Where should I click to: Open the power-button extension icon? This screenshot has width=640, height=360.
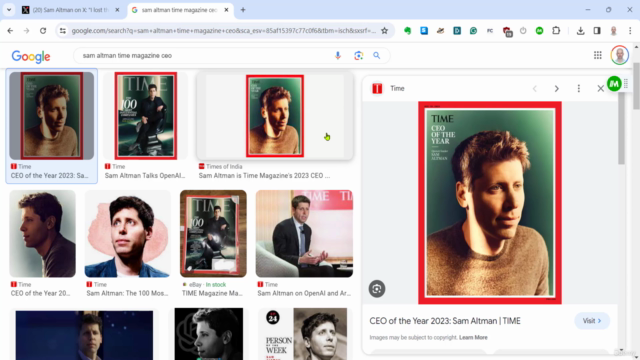[x=523, y=31]
